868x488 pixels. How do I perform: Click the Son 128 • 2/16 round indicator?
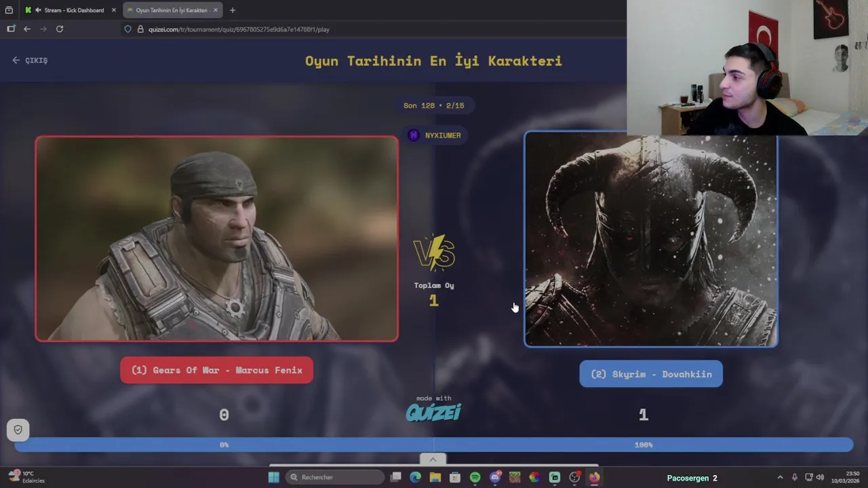(434, 105)
